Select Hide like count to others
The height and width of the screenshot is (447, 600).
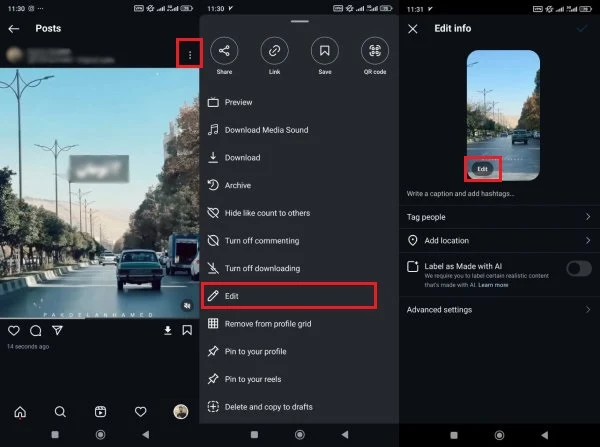click(x=299, y=213)
